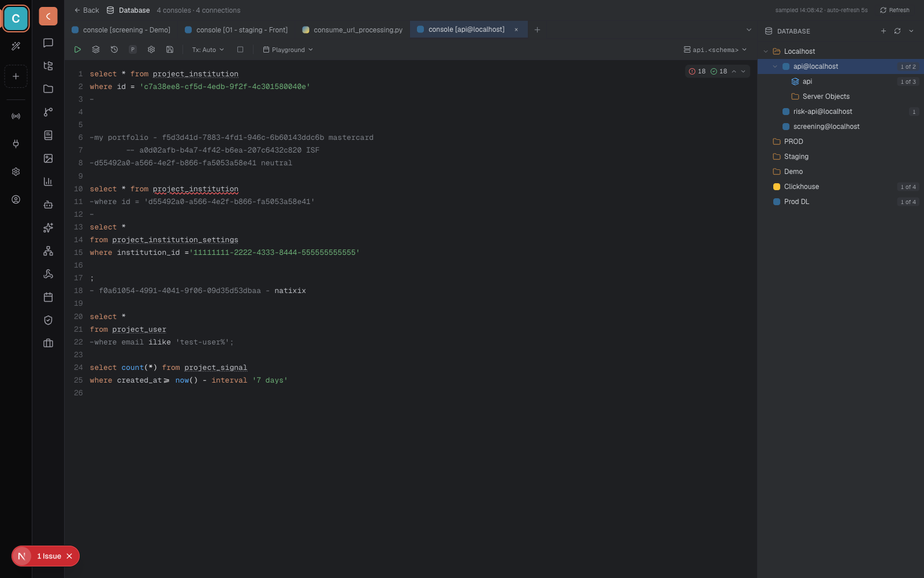
Task: Run the query with play icon
Action: (77, 50)
